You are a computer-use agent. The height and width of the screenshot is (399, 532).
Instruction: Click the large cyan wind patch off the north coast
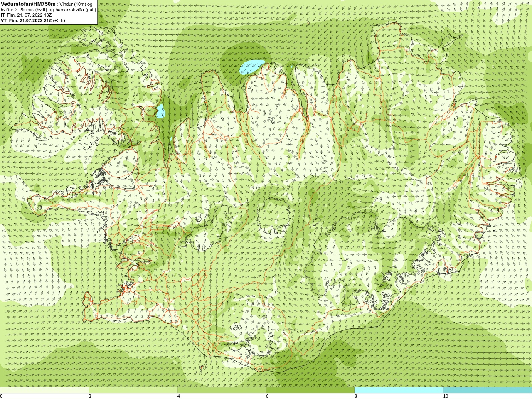(251, 66)
